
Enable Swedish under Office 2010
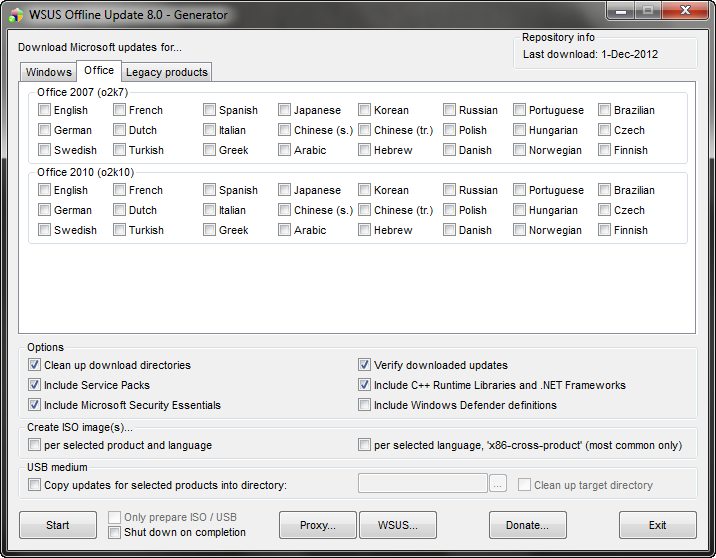[x=44, y=230]
